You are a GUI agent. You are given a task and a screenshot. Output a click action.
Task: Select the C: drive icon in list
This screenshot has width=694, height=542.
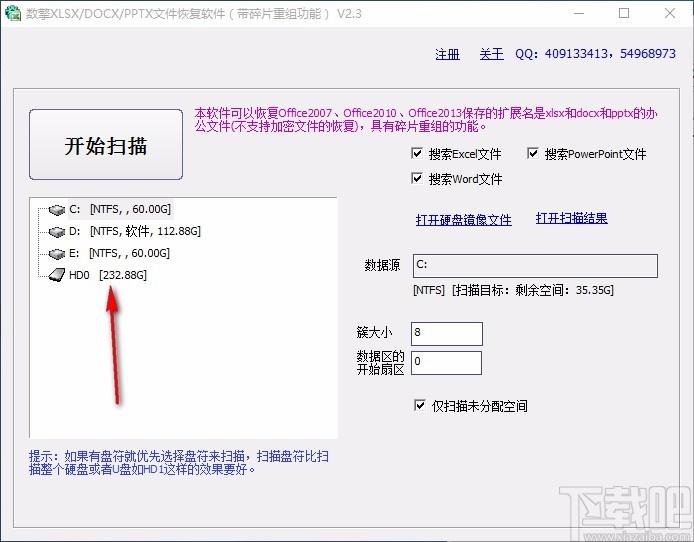[x=57, y=210]
